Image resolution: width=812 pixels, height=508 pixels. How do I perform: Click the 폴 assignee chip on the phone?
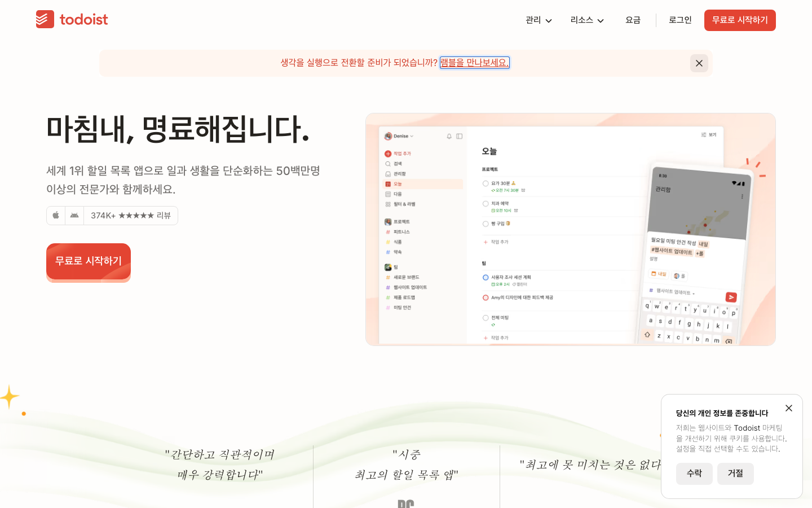pos(679,276)
